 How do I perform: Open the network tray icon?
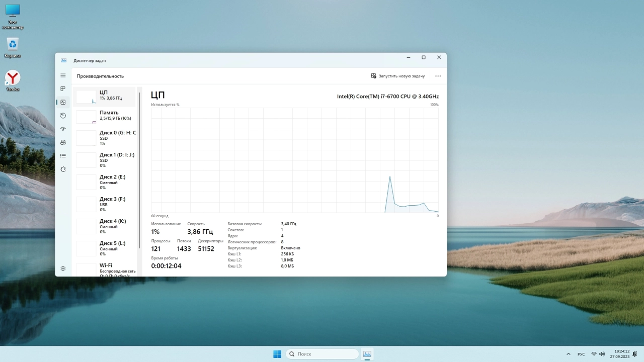point(594,354)
